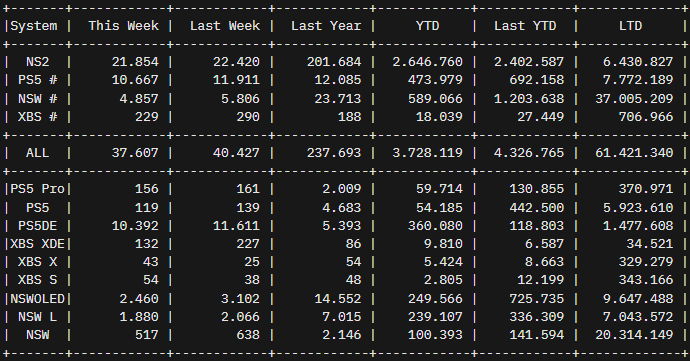Select ALL This Week value 37.607

[x=135, y=153]
